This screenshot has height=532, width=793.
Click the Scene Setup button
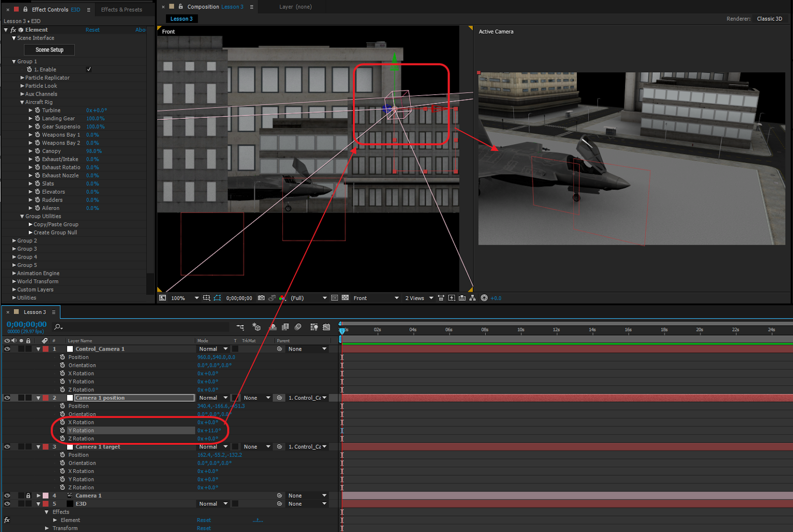pos(50,50)
